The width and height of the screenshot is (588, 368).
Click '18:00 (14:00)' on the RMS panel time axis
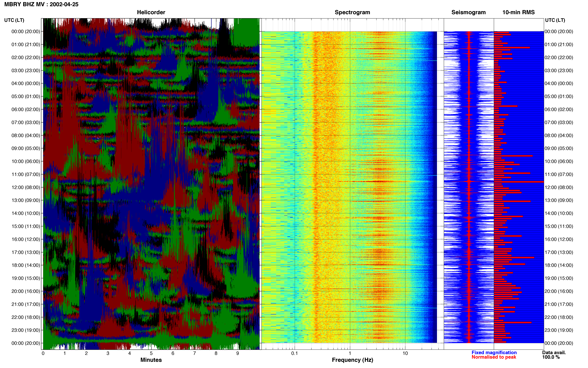559,265
